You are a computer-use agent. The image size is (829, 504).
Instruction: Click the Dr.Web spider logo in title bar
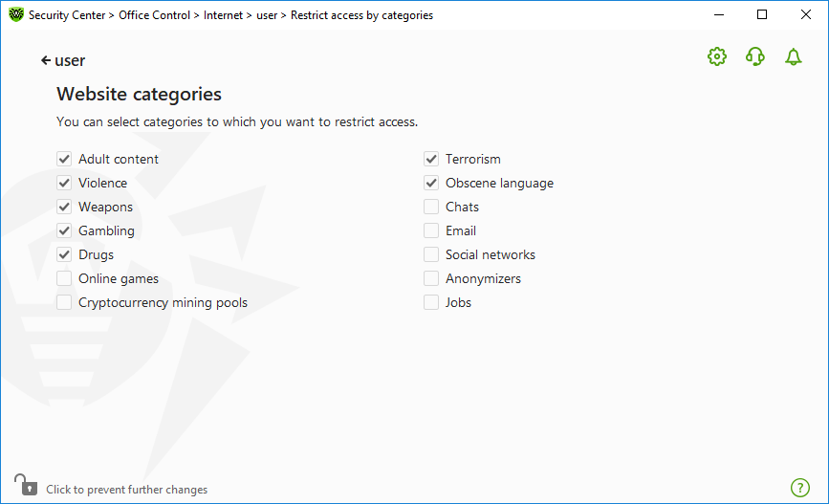click(x=16, y=14)
